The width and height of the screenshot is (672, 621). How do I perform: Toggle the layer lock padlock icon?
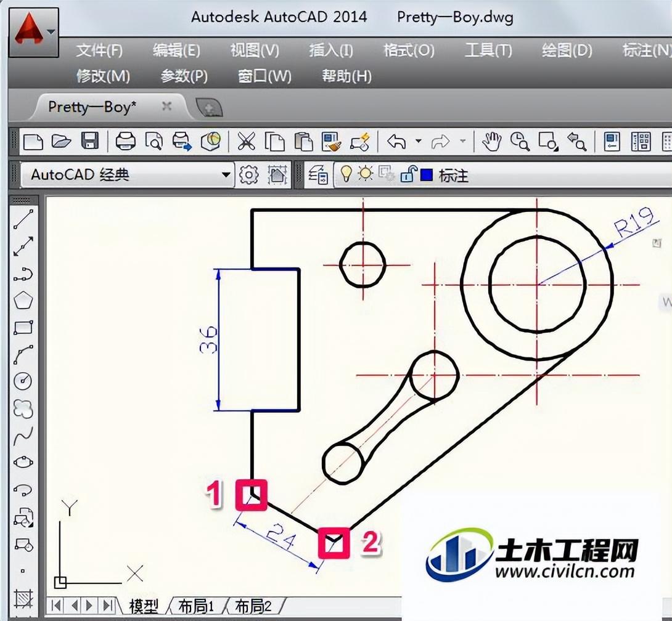pos(408,175)
